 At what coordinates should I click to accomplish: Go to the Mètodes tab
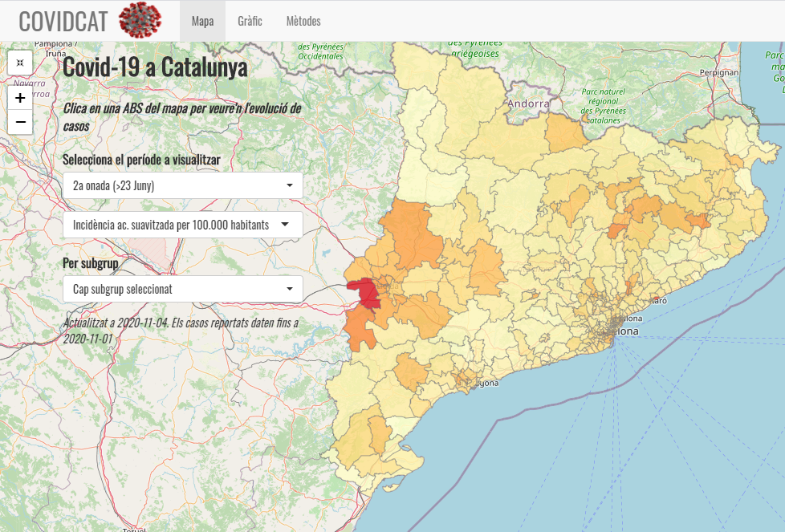coord(303,21)
